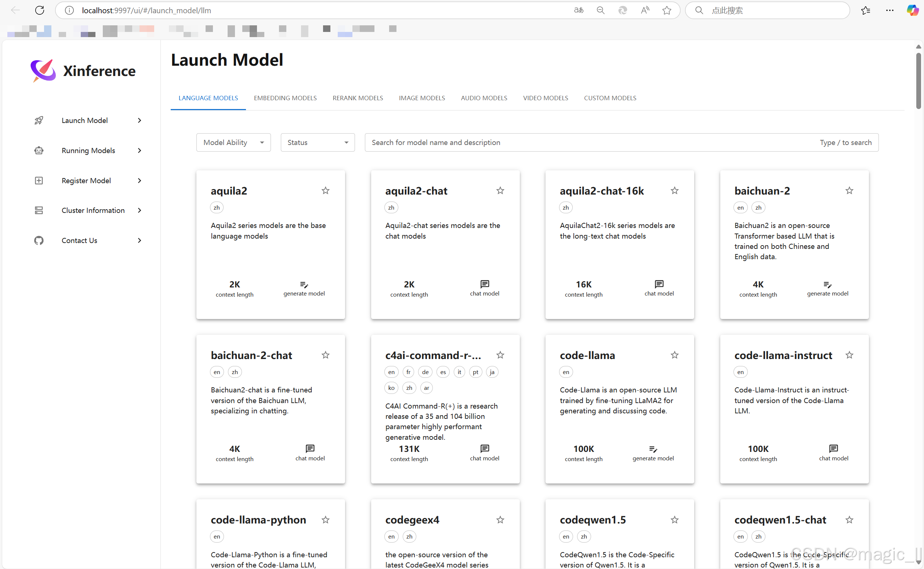Click the browser zoom-out magnifier icon
Image resolution: width=924 pixels, height=569 pixels.
tap(601, 10)
